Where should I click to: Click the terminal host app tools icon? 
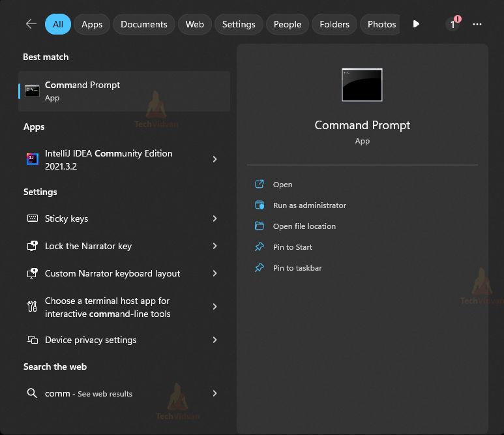[32, 307]
